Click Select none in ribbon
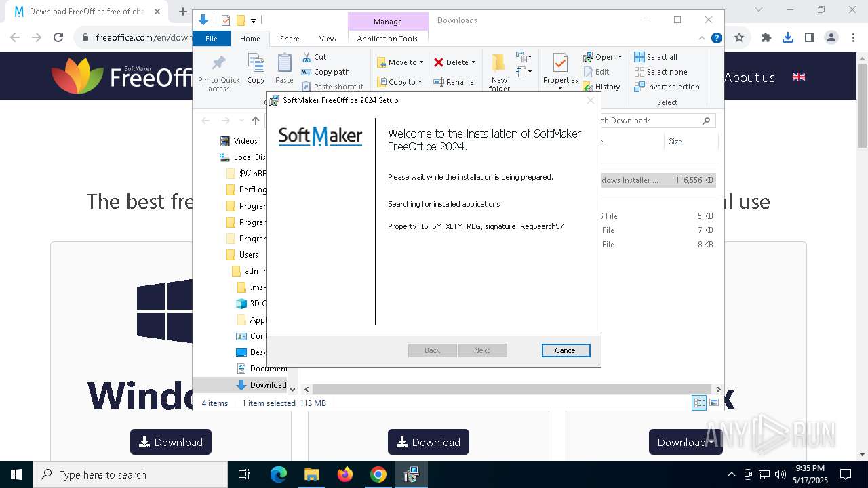This screenshot has width=868, height=488. [660, 72]
